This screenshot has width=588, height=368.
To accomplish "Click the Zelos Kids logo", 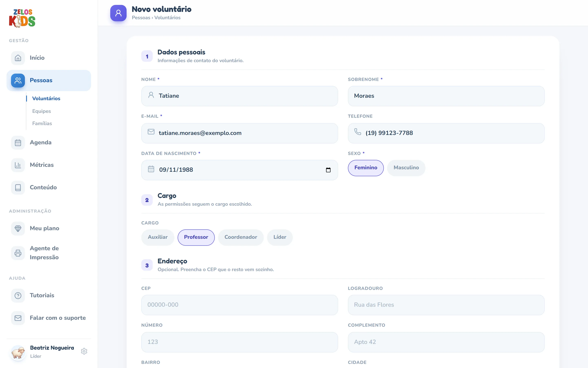I will click(x=22, y=18).
